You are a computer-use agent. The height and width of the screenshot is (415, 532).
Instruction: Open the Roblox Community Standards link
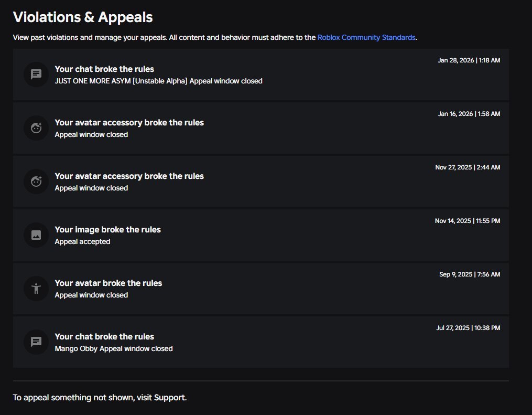366,37
